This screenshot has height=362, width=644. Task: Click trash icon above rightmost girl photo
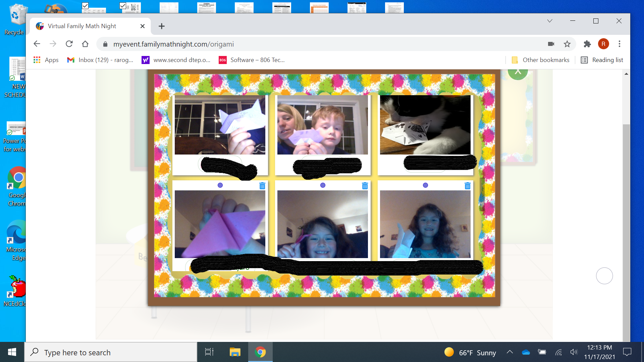pos(467,186)
